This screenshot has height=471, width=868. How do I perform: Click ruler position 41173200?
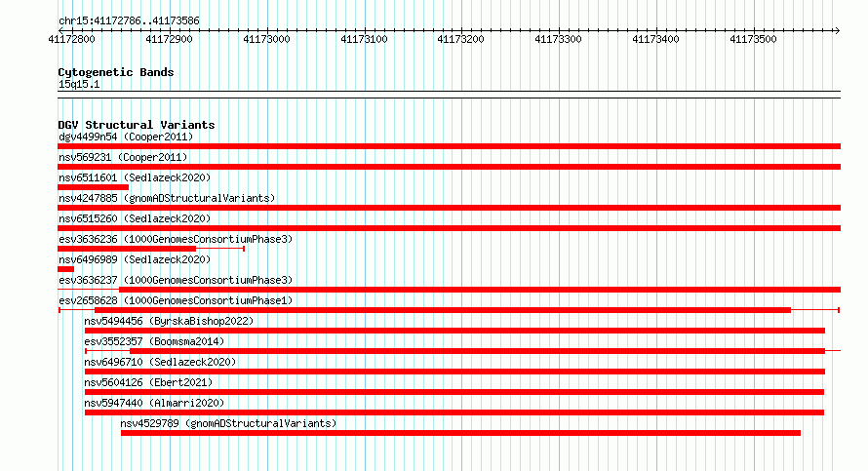click(460, 39)
